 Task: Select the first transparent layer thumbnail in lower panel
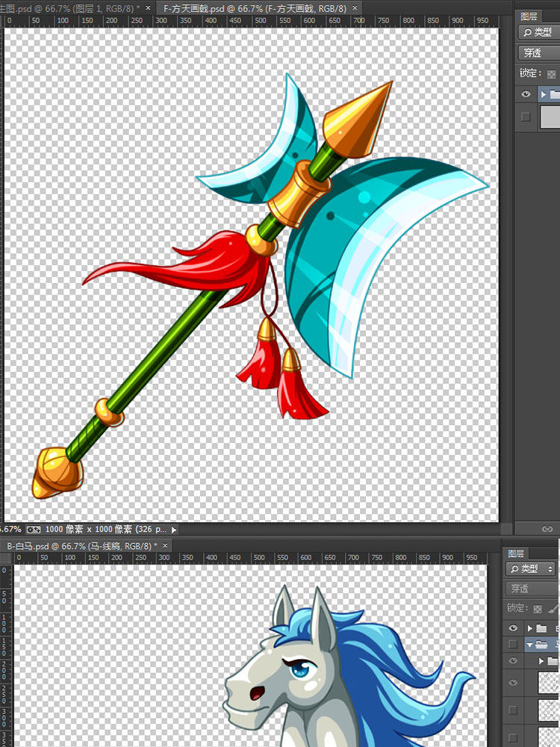549,683
